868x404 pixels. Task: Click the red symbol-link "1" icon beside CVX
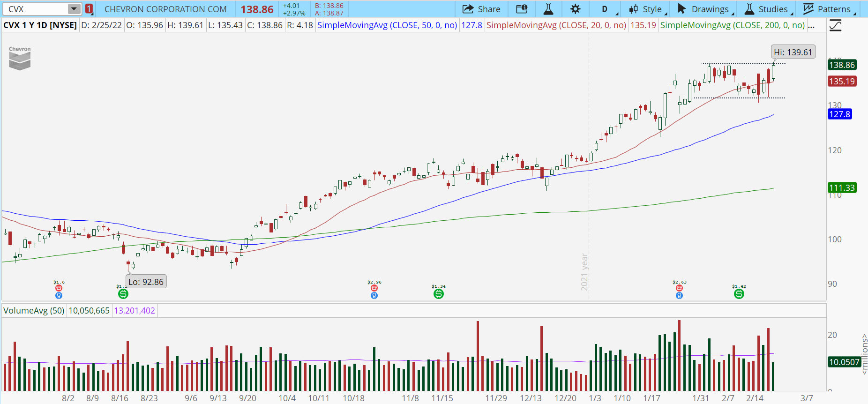click(89, 9)
